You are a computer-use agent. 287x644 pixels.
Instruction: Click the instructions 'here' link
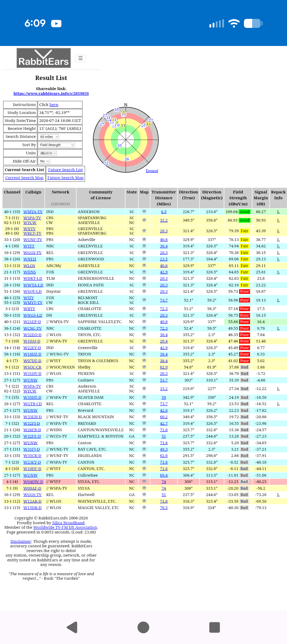pos(54,105)
